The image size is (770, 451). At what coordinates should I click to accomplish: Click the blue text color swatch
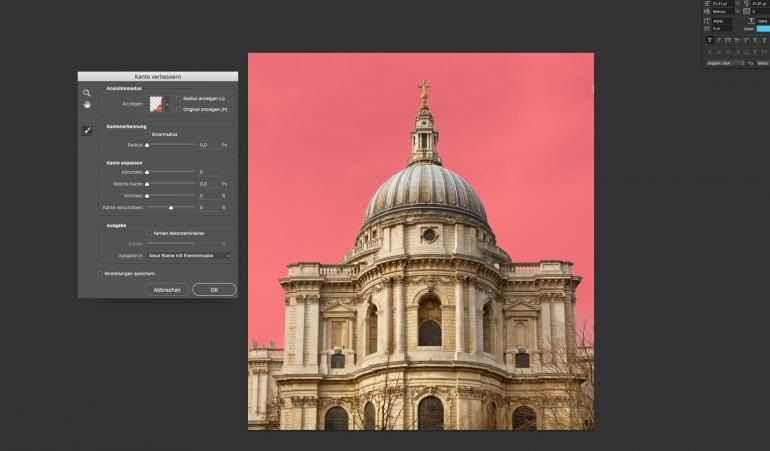[x=763, y=28]
